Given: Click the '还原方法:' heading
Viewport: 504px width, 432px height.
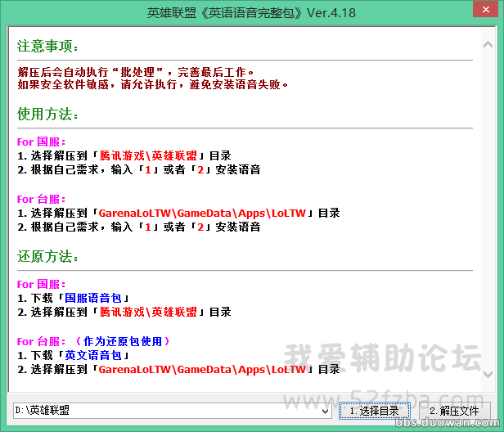Looking at the screenshot, I should [47, 257].
